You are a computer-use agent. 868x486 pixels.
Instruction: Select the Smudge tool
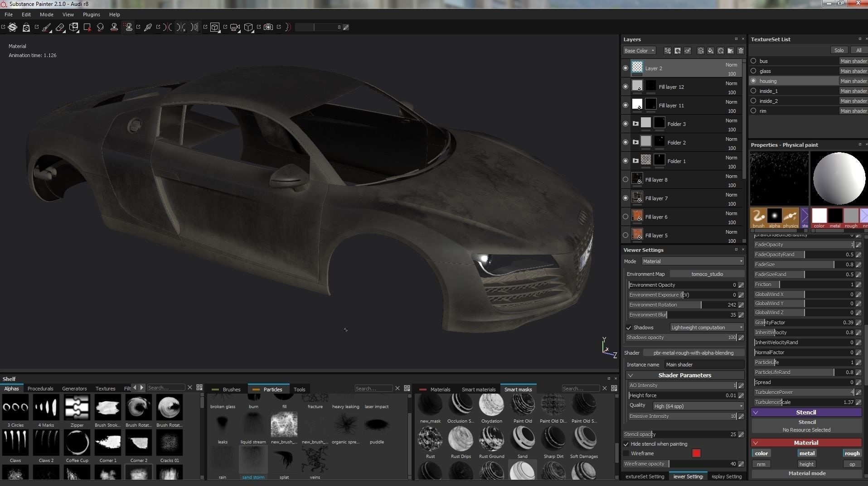point(100,27)
